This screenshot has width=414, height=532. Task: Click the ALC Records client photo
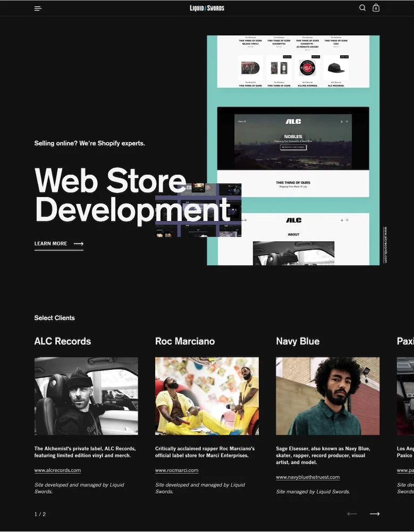86,396
